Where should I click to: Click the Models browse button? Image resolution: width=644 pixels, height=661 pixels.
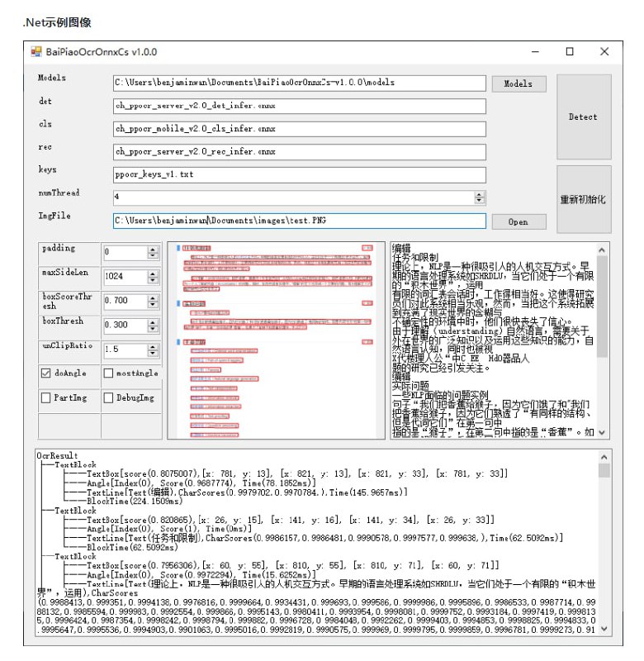[x=519, y=83]
